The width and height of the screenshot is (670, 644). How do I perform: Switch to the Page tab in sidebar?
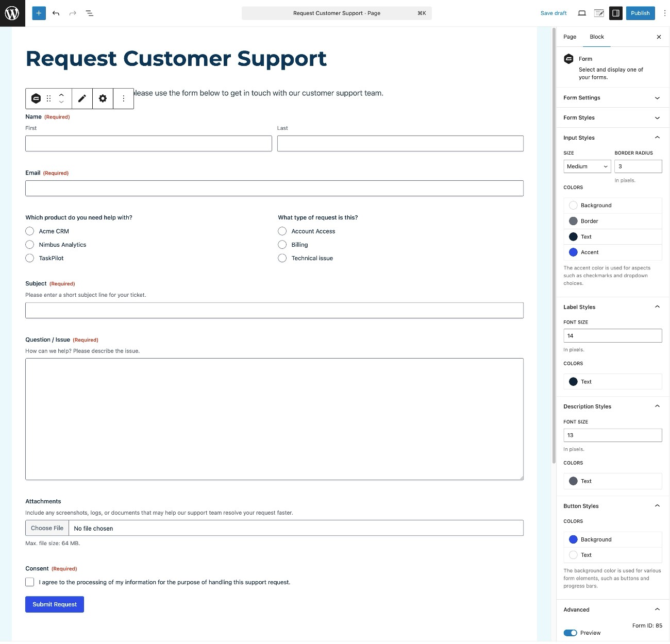point(569,37)
